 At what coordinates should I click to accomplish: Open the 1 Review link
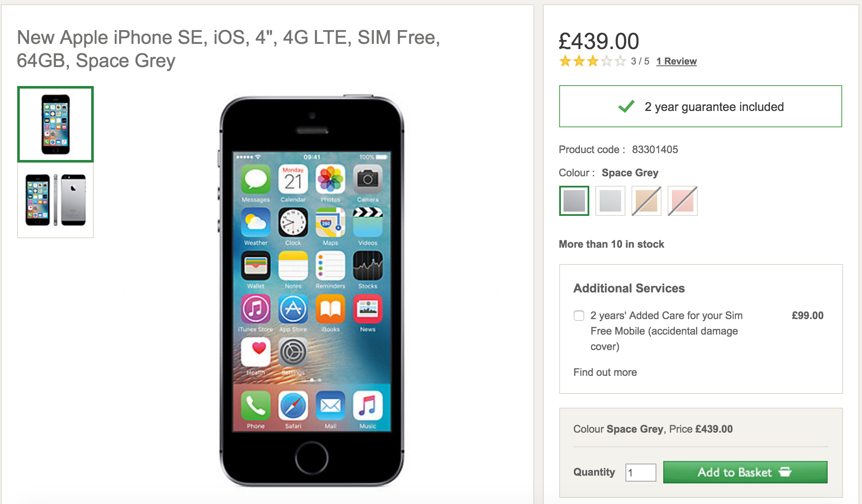coord(676,61)
